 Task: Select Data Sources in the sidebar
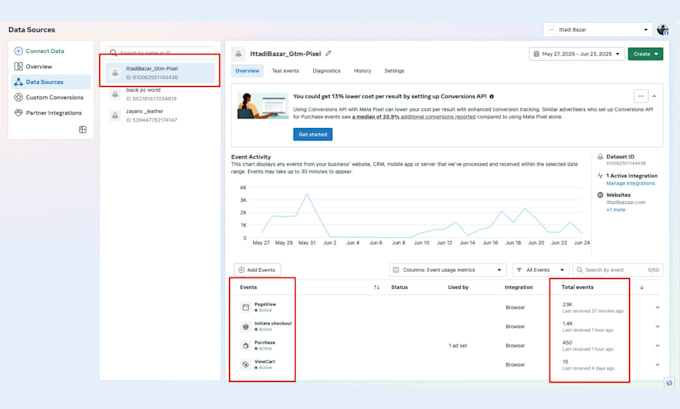click(50, 82)
